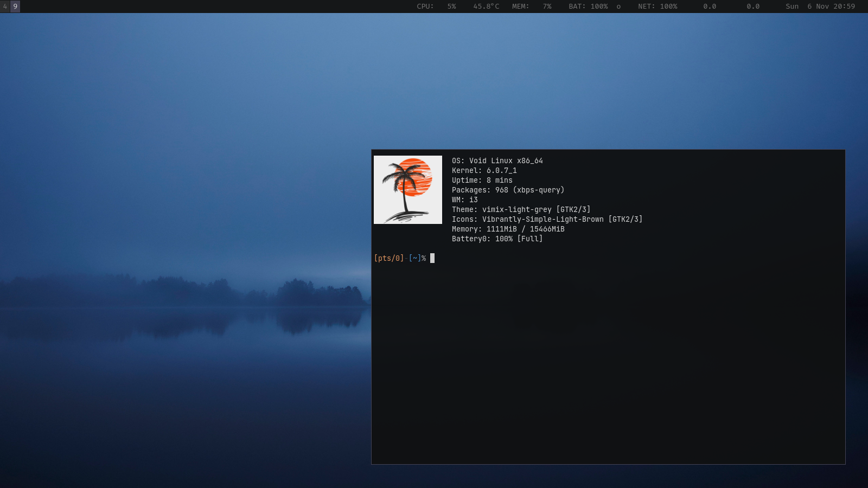Click the first 0.0 network speed value

click(x=710, y=7)
